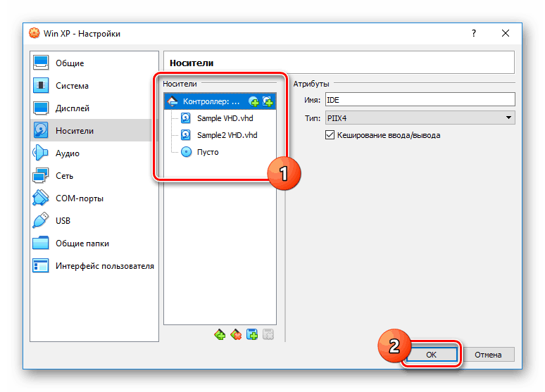Select the Носители section in sidebar
The image size is (545, 392).
point(94,131)
